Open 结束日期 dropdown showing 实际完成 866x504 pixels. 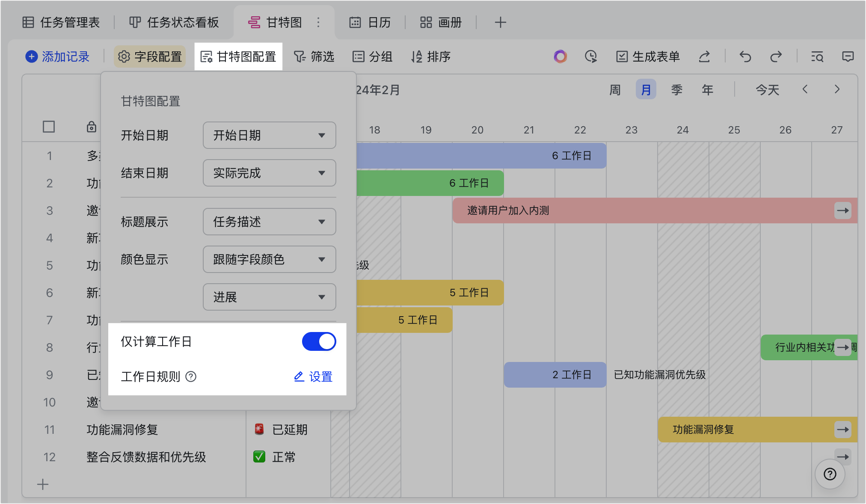270,173
